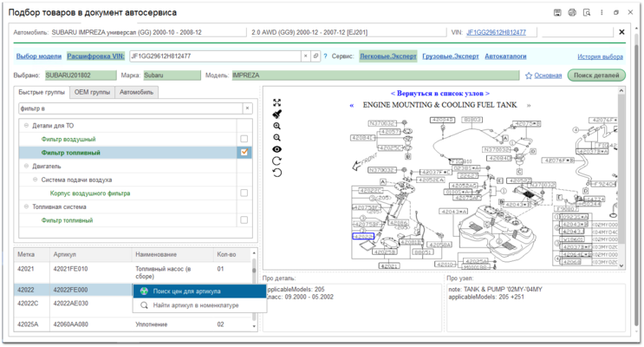This screenshot has height=347, width=644.
Task: Rotate the diagram clockwise
Action: pyautogui.click(x=277, y=160)
